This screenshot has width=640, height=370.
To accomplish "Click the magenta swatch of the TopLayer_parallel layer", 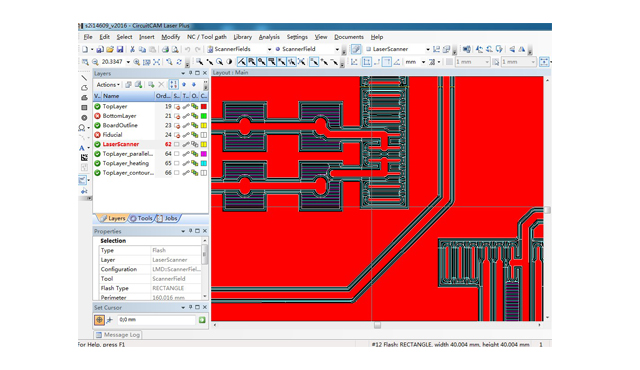I will point(204,154).
